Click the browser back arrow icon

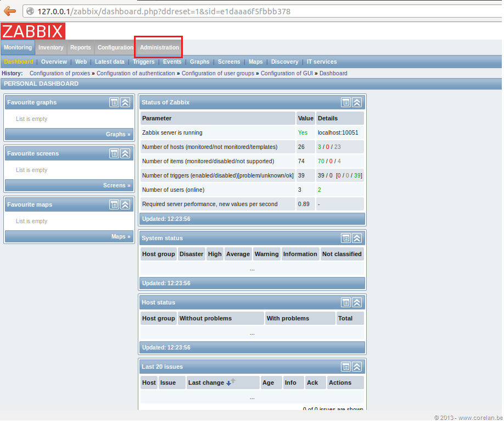(10, 11)
